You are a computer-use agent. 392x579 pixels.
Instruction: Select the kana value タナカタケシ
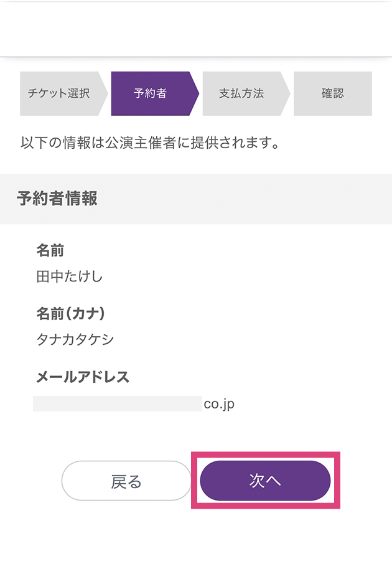coord(75,339)
